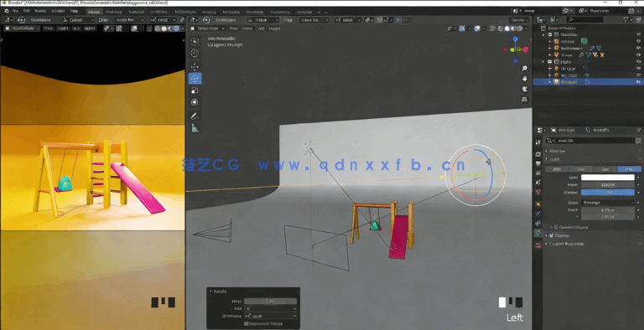The height and width of the screenshot is (330, 644).
Task: Open the Render properties tab
Action: (538, 154)
